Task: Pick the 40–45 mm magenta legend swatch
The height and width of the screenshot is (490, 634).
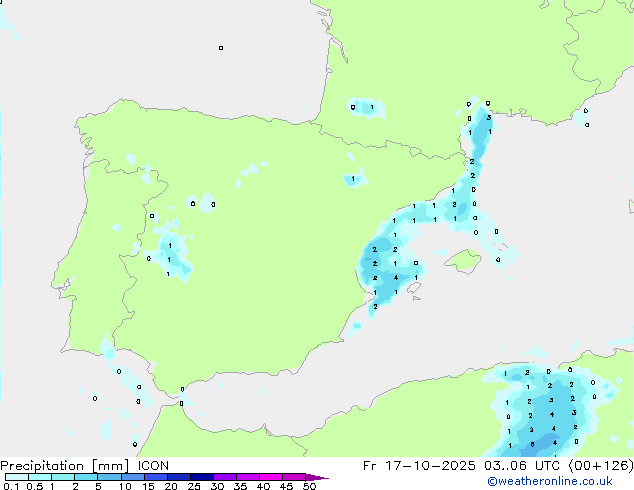Action: (271, 477)
